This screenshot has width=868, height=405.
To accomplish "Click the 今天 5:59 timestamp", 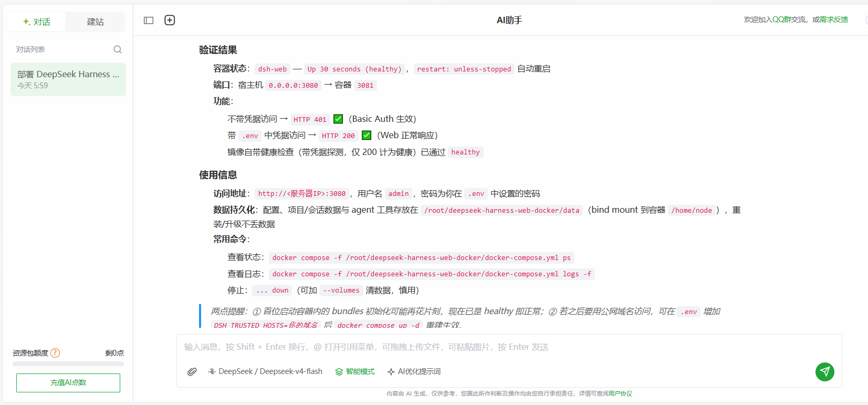I will point(33,86).
